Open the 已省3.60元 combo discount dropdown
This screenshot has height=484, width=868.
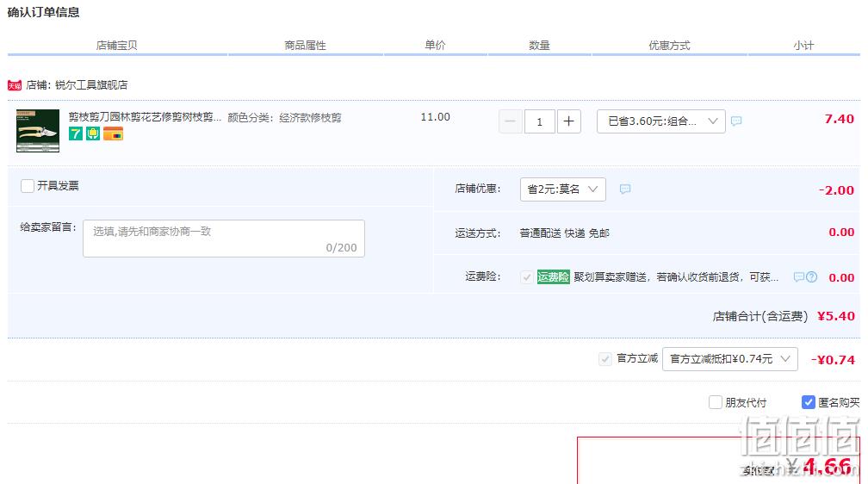coord(661,121)
